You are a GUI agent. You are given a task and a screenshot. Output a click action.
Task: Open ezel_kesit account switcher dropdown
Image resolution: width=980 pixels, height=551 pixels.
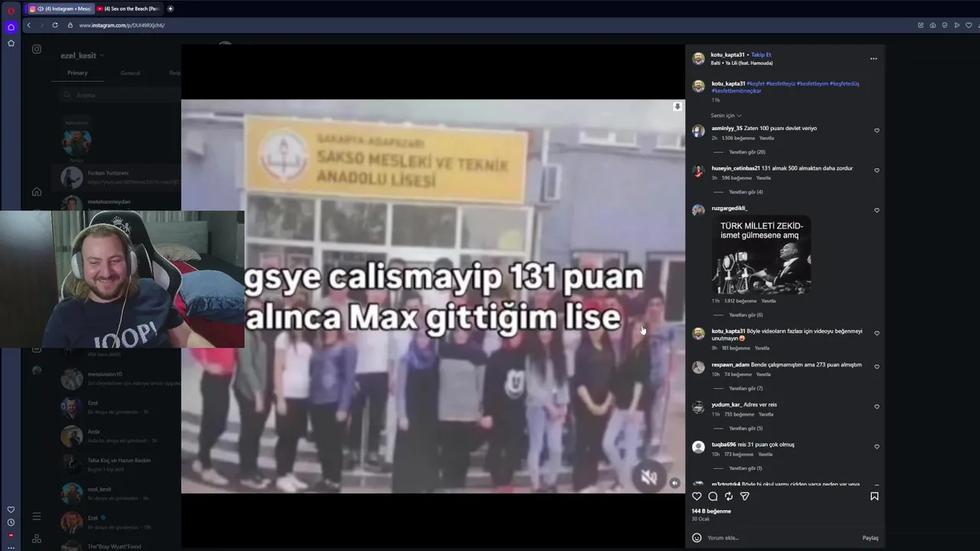(83, 56)
